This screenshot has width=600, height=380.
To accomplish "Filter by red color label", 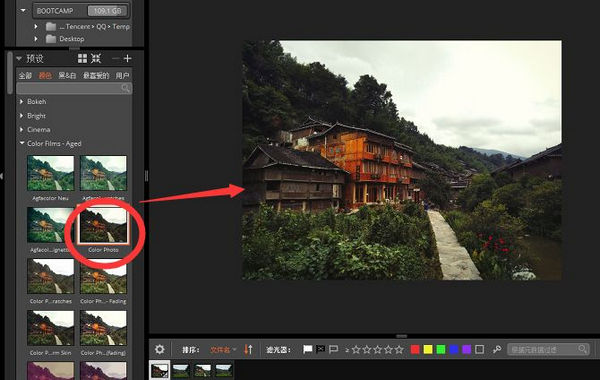I will 415,349.
